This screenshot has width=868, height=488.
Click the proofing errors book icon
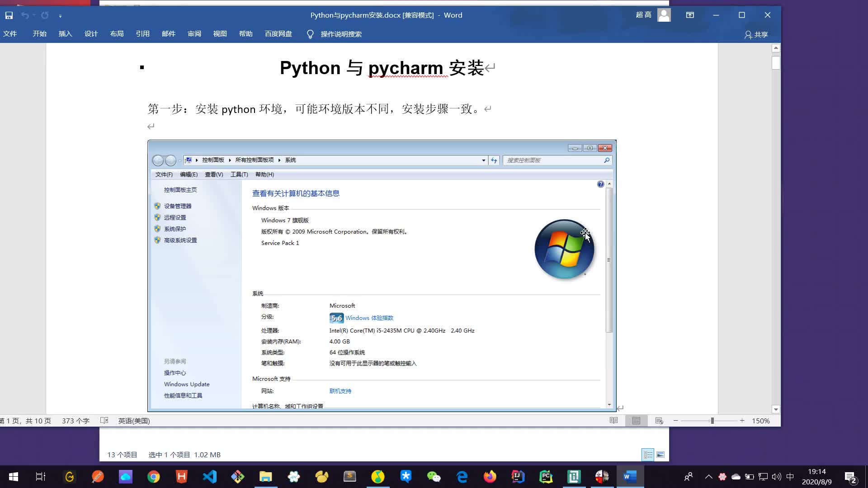click(x=104, y=421)
